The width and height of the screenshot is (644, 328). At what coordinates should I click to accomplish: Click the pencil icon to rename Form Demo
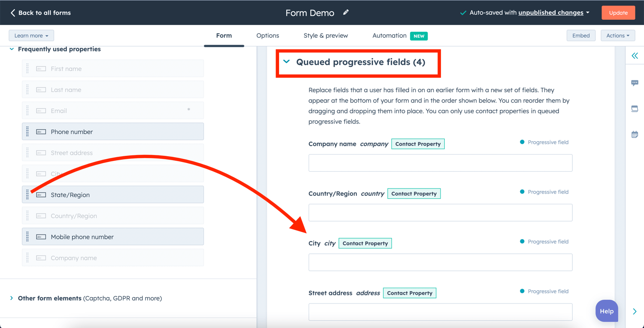(x=346, y=12)
